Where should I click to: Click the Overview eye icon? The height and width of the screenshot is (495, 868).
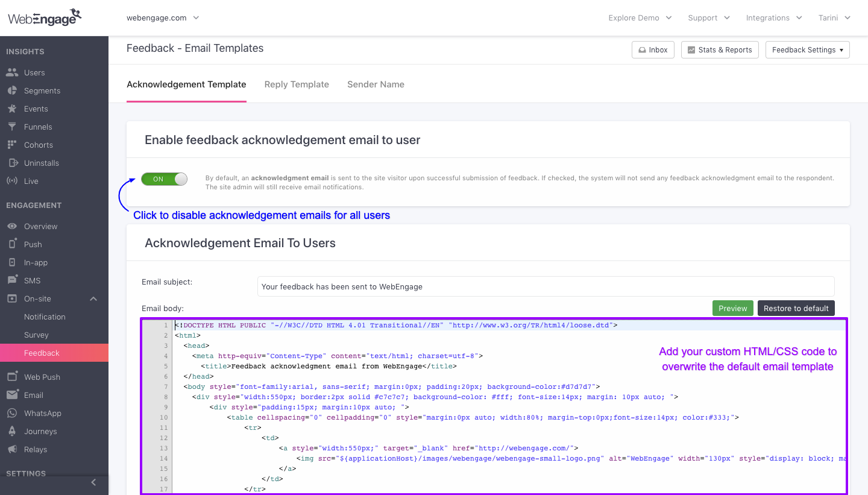(12, 226)
